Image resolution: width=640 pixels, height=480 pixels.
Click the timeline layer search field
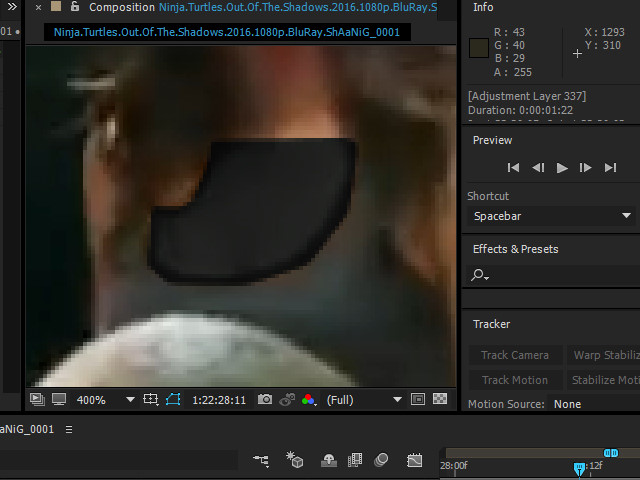pos(118,460)
